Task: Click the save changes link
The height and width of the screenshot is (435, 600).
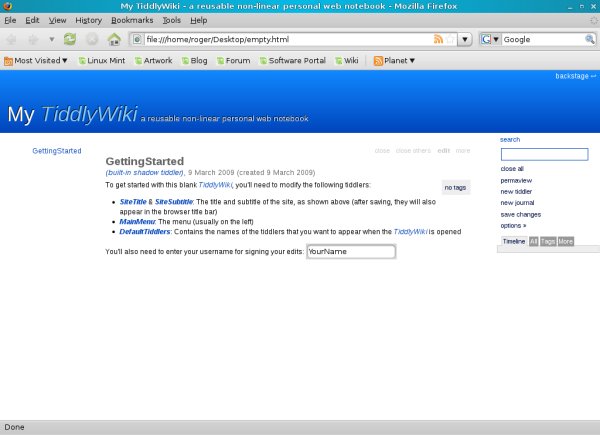Action: (x=520, y=214)
